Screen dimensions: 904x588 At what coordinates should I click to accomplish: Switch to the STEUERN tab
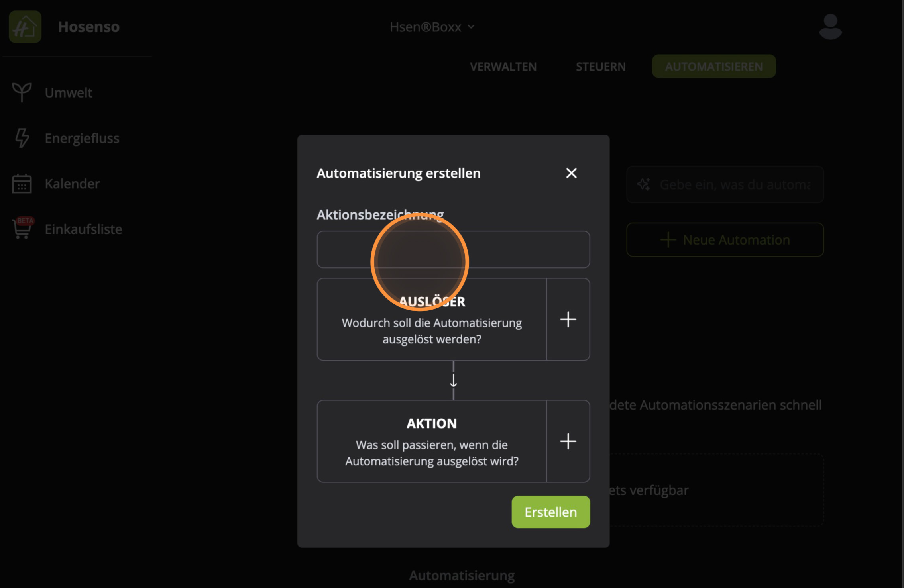pos(600,66)
